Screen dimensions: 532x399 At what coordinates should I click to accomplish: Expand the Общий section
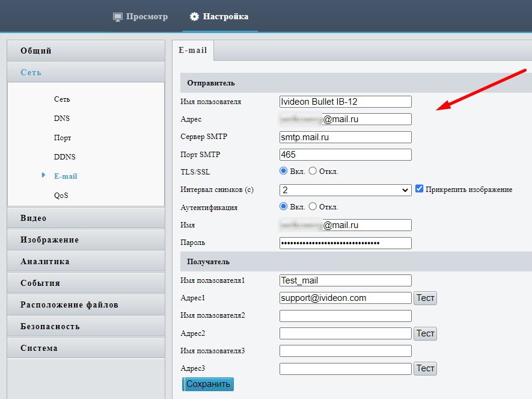pyautogui.click(x=86, y=51)
